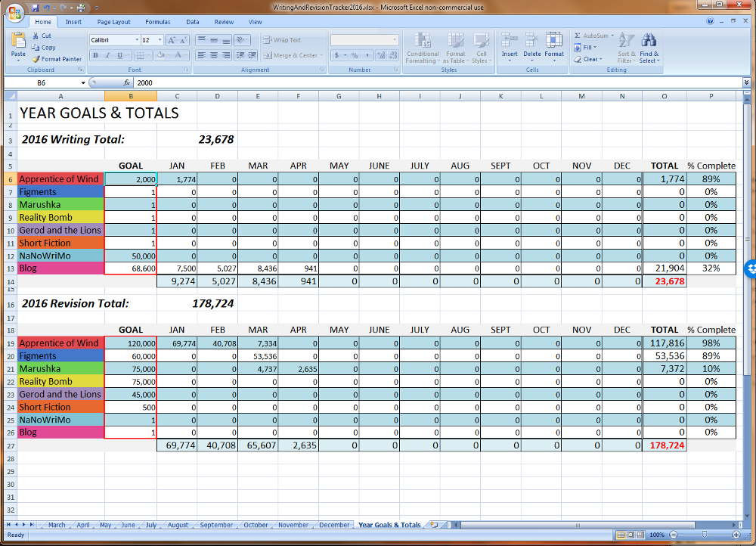Screen dimensions: 756x546
Task: Click the Copy icon in Clipboard
Action: click(36, 48)
